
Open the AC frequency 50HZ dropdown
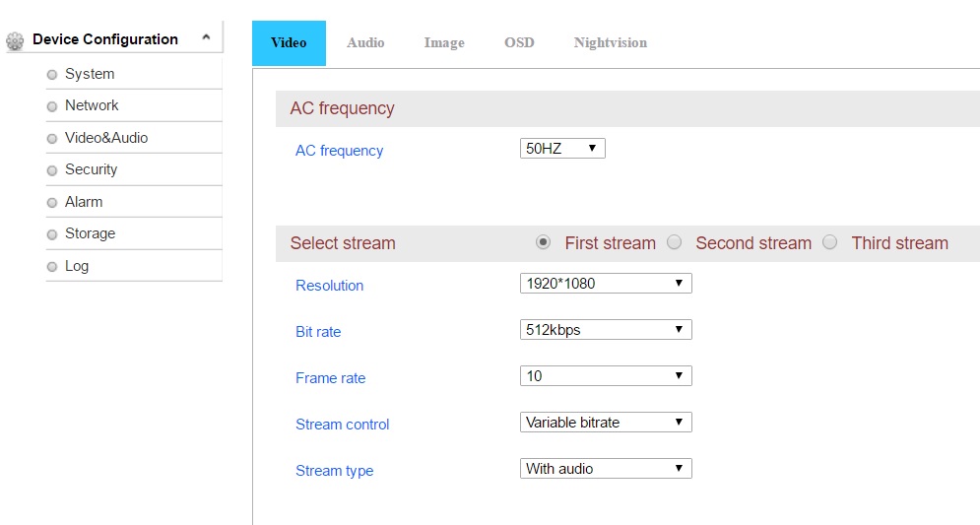(x=562, y=149)
